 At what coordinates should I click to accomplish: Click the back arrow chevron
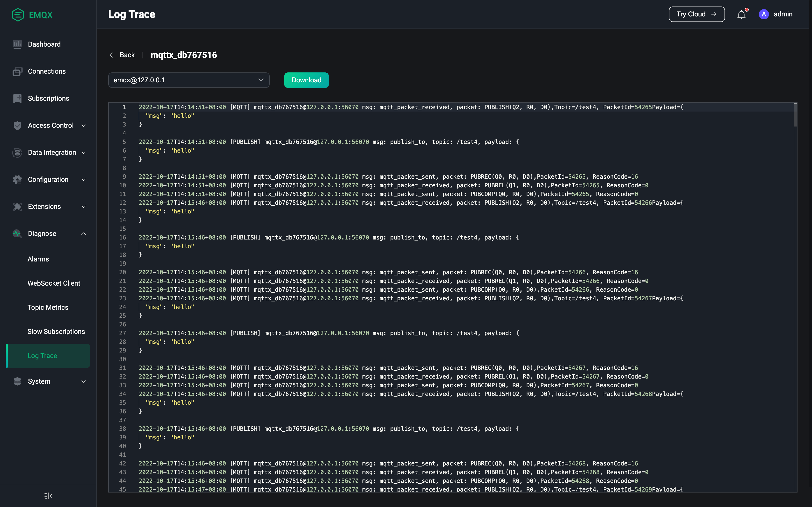pyautogui.click(x=111, y=55)
